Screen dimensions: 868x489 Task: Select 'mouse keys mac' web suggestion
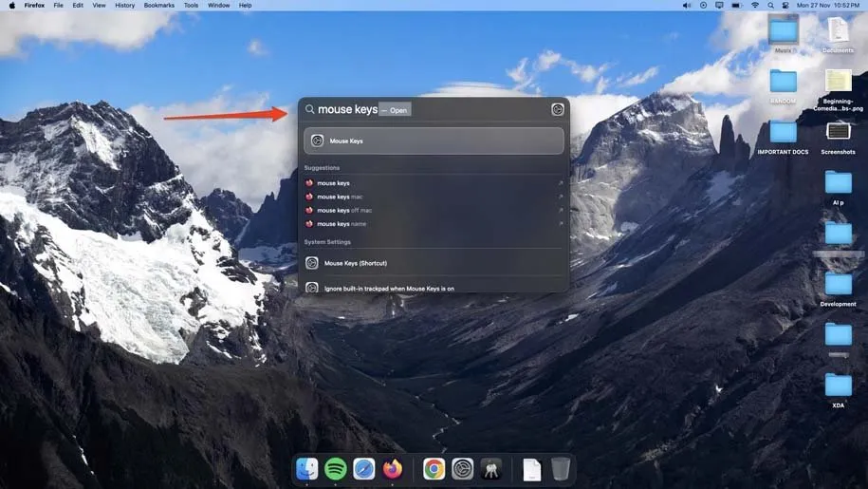340,197
